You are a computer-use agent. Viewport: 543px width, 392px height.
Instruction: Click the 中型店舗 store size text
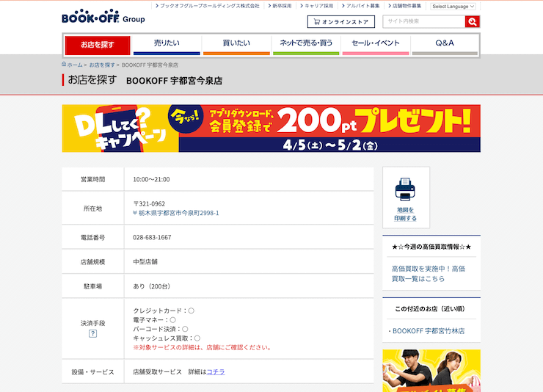(x=145, y=262)
